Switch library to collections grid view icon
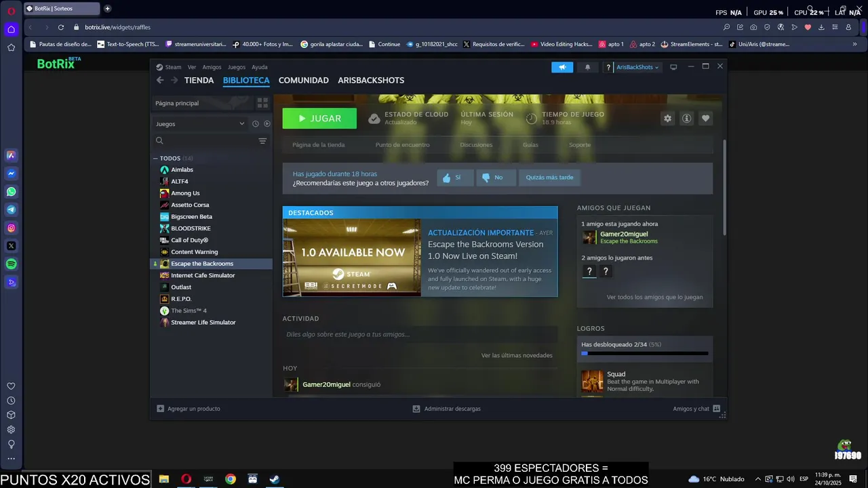868x488 pixels. click(x=262, y=103)
